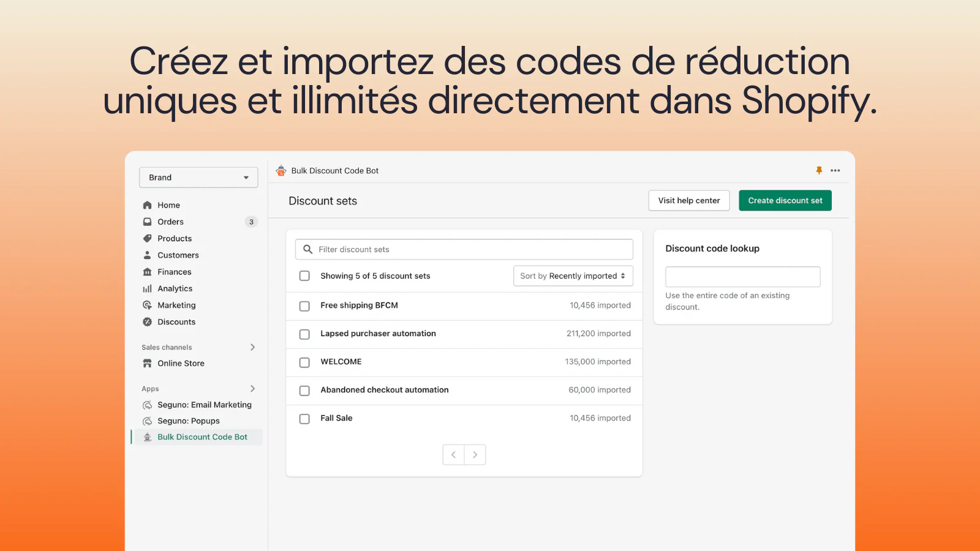Click Showing 5 of 5 discount sets text
This screenshot has height=551, width=980.
(x=375, y=276)
